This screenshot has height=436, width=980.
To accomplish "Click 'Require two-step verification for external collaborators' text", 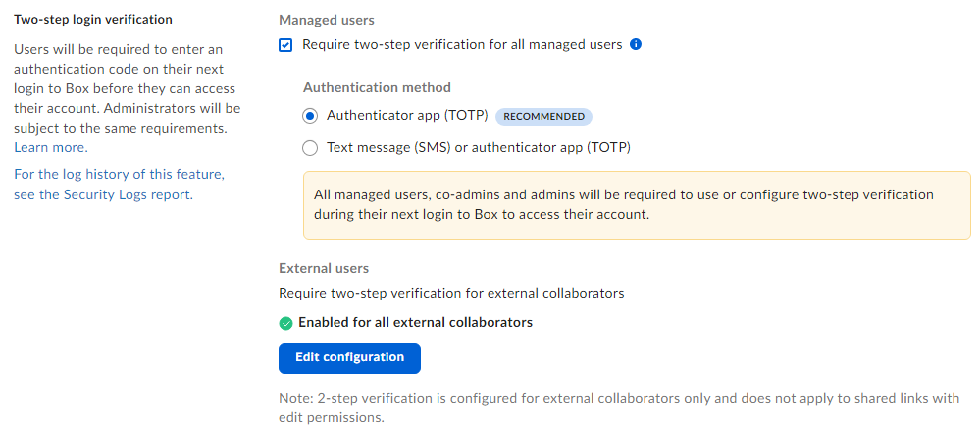I will pos(451,293).
